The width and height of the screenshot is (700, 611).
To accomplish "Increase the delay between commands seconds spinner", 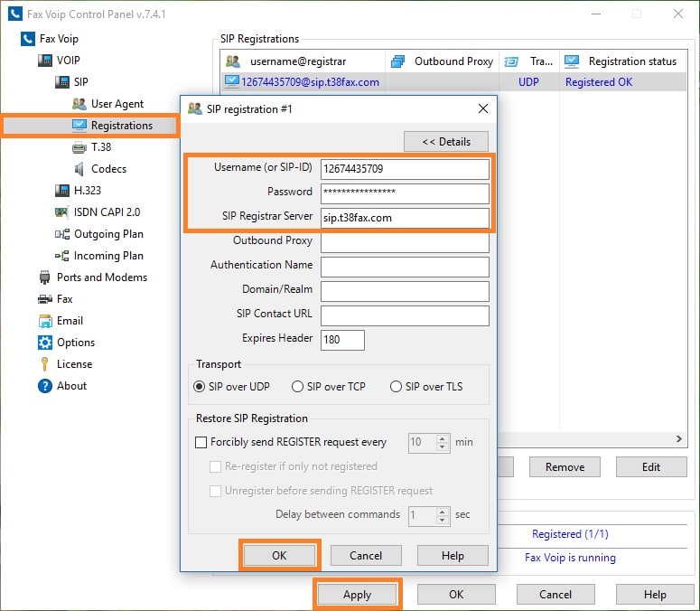I will [x=442, y=511].
